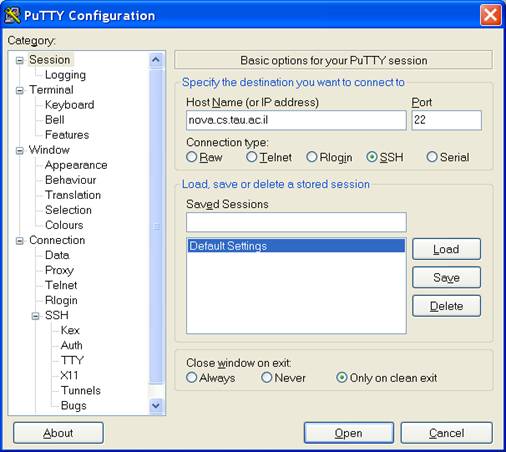Collapse the Terminal tree node

click(20, 90)
